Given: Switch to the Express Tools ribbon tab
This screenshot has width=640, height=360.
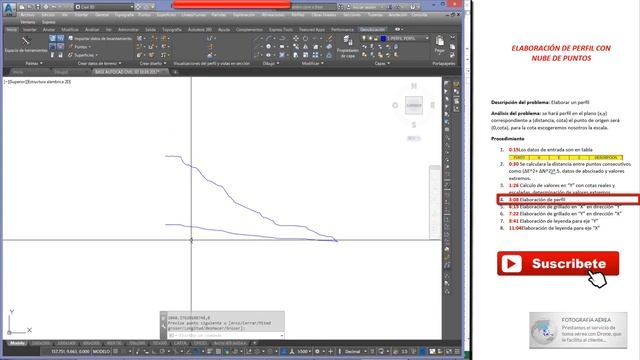Looking at the screenshot, I should coord(281,30).
